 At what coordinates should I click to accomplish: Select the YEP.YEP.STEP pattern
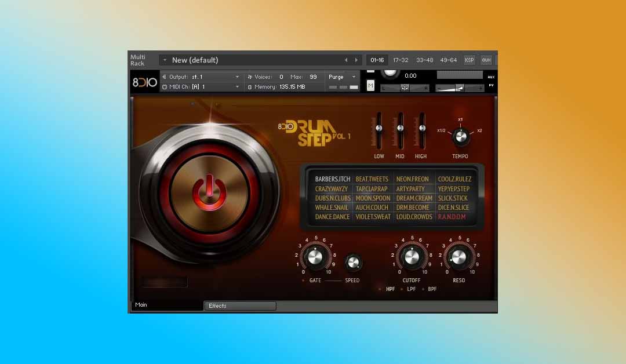453,189
